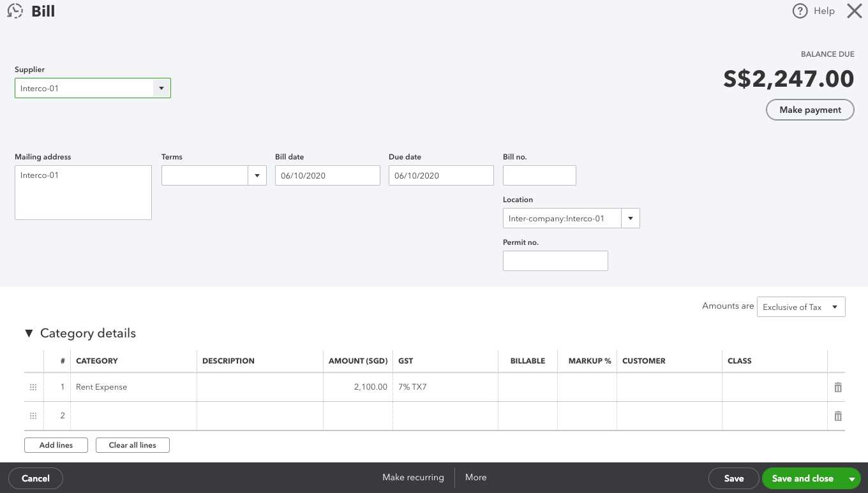Click into the Bill date field
Screen dimensions: 868x493
[327, 175]
